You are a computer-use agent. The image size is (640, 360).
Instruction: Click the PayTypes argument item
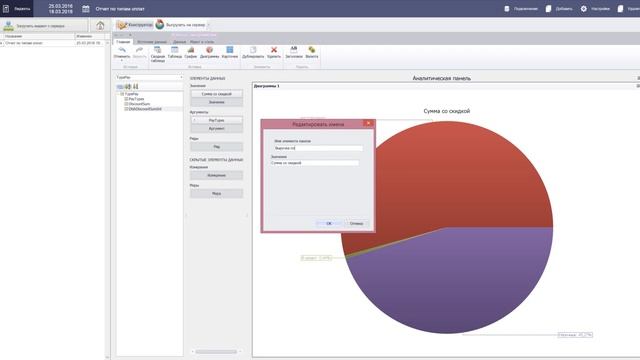point(216,120)
